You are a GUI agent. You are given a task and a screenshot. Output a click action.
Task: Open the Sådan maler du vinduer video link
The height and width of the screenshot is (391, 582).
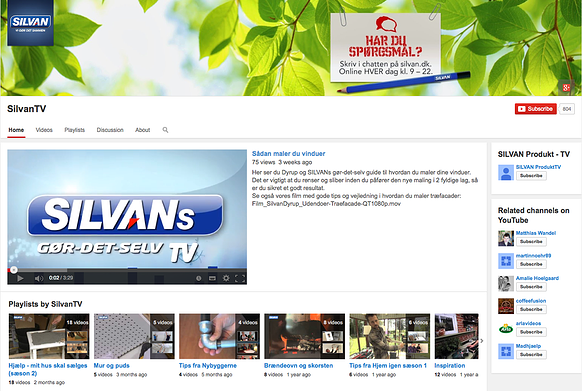coord(288,153)
